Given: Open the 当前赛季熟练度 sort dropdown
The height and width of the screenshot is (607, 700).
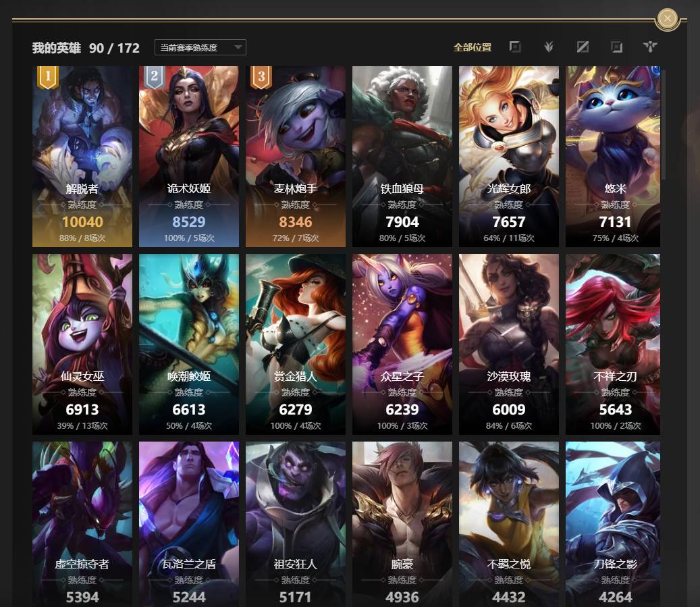Looking at the screenshot, I should click(x=200, y=47).
